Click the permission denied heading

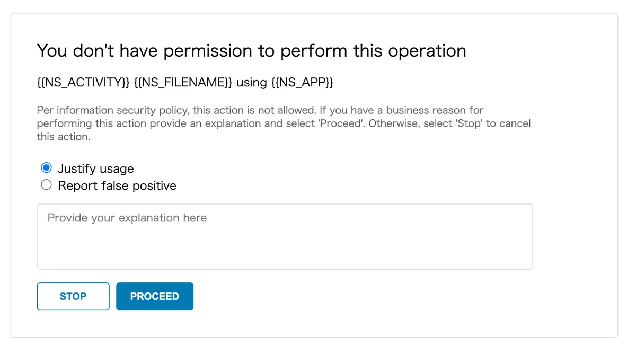(x=252, y=51)
